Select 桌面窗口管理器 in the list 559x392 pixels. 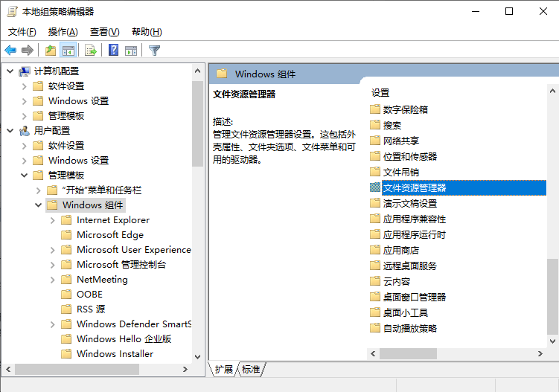pos(415,298)
